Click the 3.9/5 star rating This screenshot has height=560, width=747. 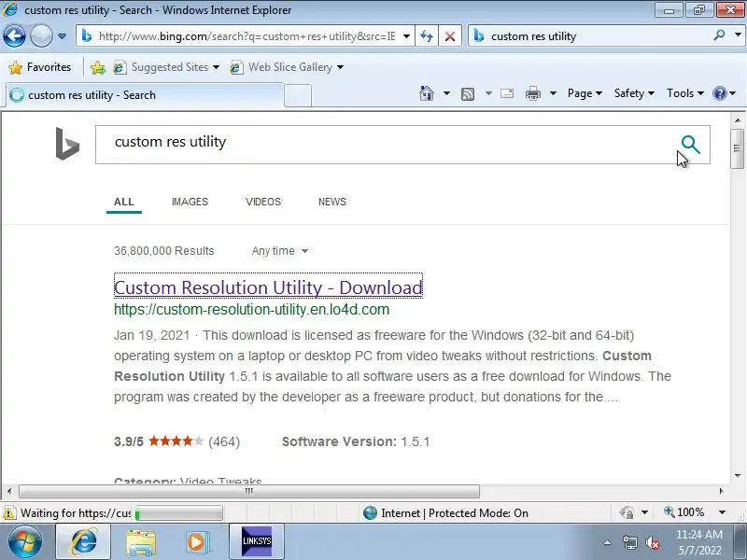(176, 441)
